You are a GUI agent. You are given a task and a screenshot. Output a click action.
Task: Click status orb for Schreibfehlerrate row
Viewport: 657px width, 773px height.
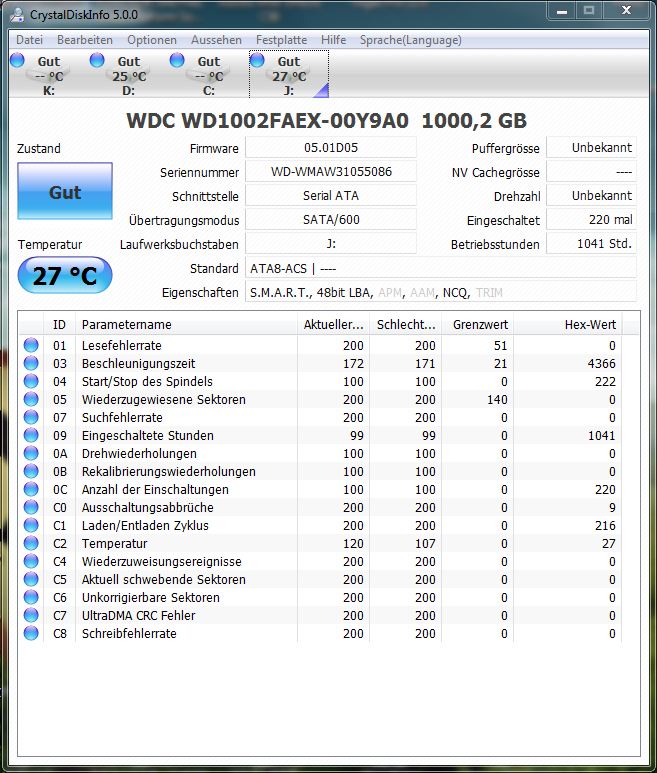31,633
